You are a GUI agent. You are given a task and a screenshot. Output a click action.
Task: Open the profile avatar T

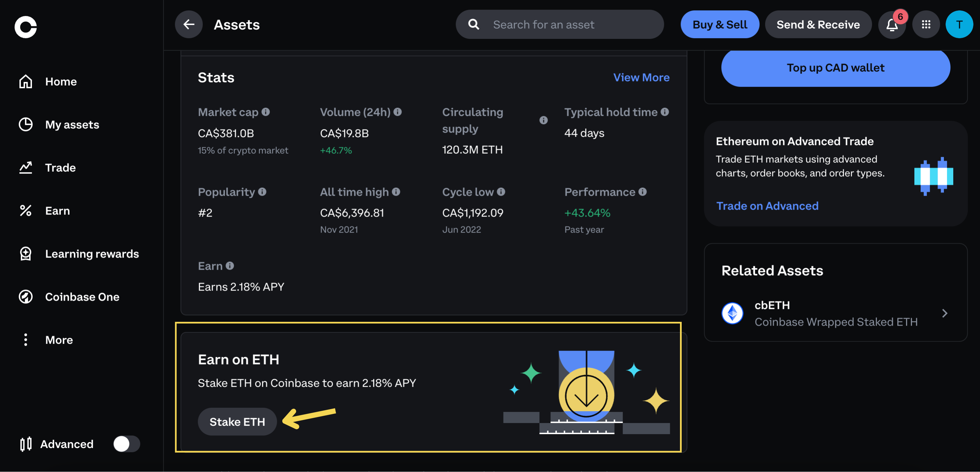pyautogui.click(x=960, y=24)
